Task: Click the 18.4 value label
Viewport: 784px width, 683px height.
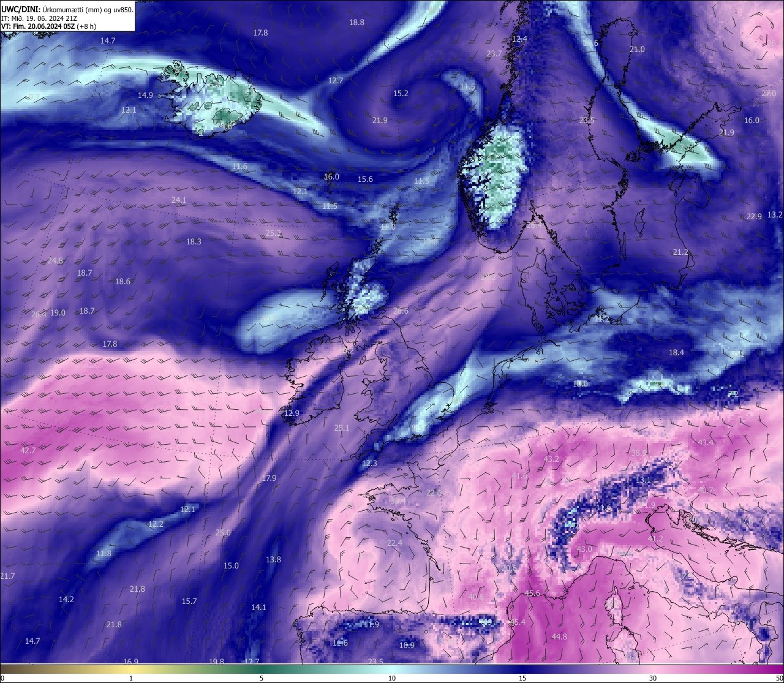Action: (x=676, y=352)
